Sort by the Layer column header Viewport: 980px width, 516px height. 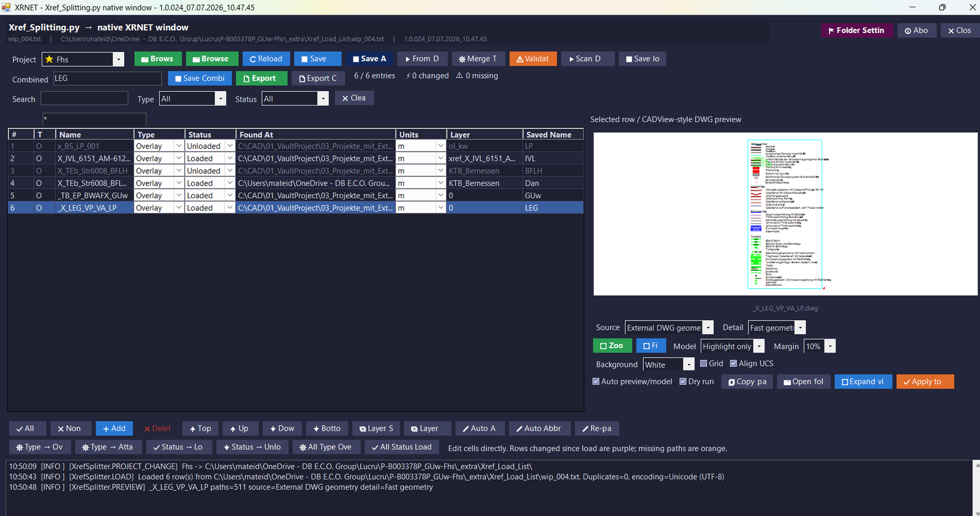484,135
